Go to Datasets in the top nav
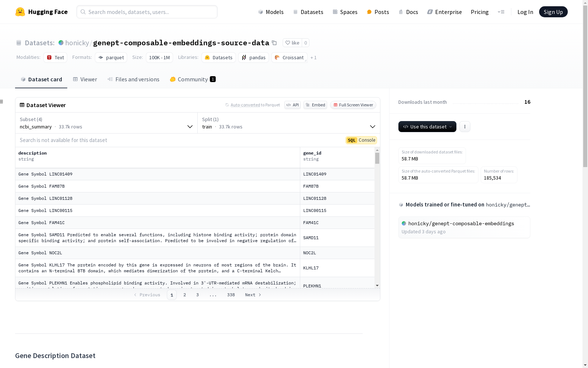This screenshot has height=368, width=588. coord(308,12)
